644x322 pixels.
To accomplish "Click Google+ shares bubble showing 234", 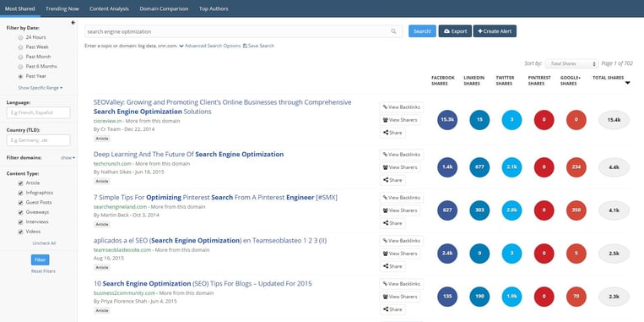I will (x=576, y=167).
